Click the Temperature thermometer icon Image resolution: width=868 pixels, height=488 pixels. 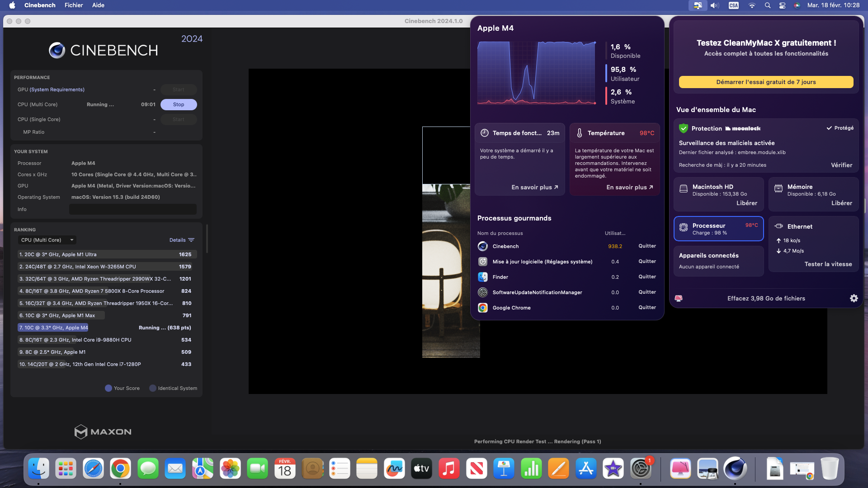coord(580,133)
